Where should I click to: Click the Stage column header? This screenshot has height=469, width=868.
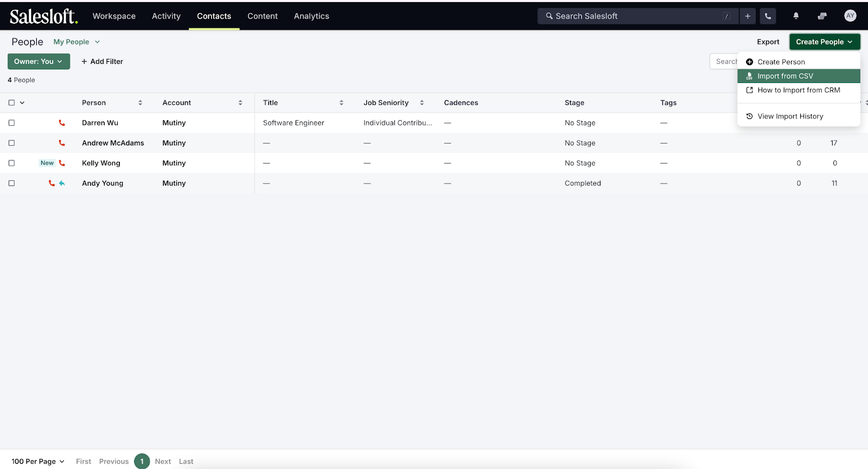[x=575, y=103]
